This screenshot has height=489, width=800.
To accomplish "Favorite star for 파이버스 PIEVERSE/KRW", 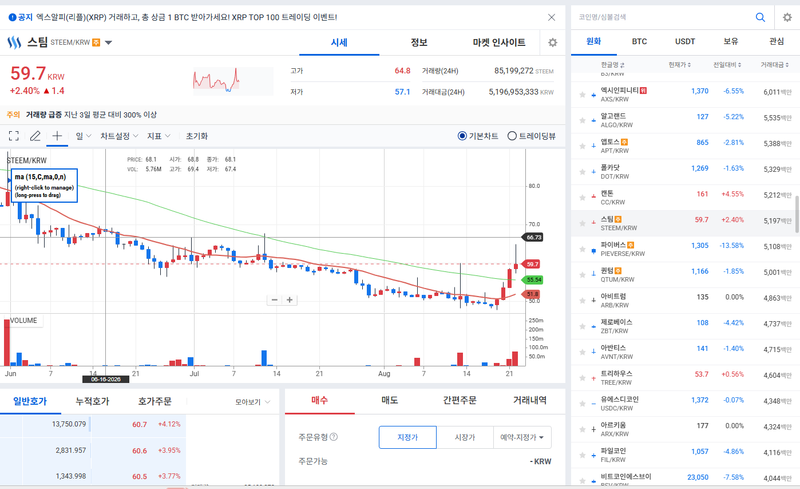I will 582,249.
